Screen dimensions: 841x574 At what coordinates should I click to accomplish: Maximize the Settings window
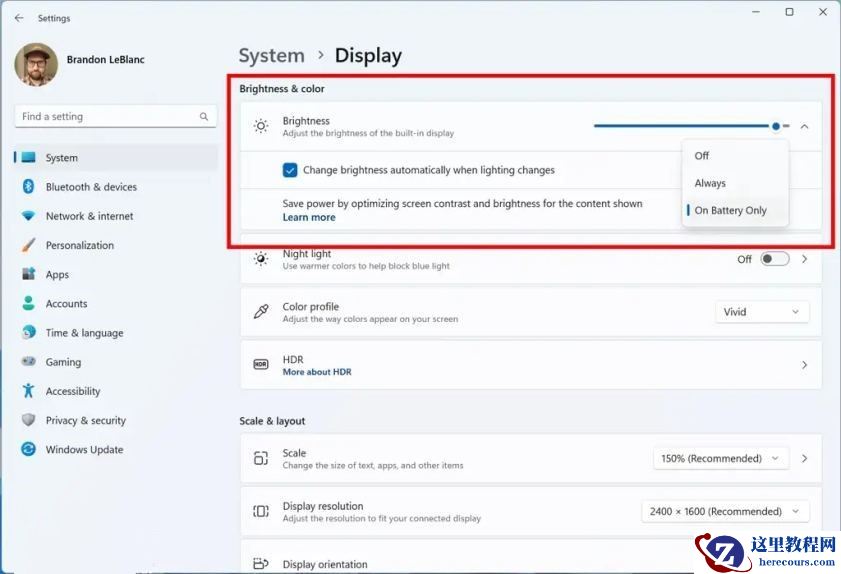(x=790, y=12)
